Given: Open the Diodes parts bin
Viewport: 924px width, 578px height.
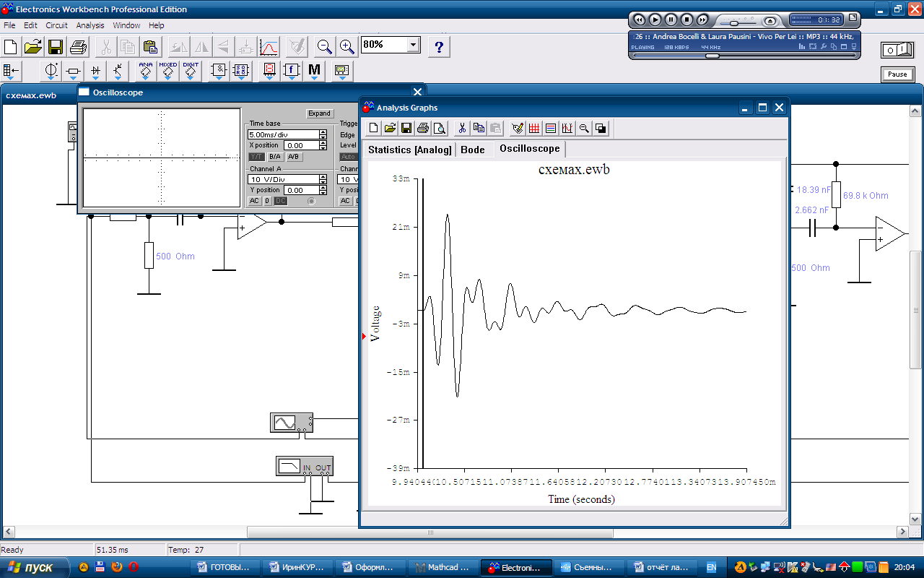Looking at the screenshot, I should coord(96,71).
